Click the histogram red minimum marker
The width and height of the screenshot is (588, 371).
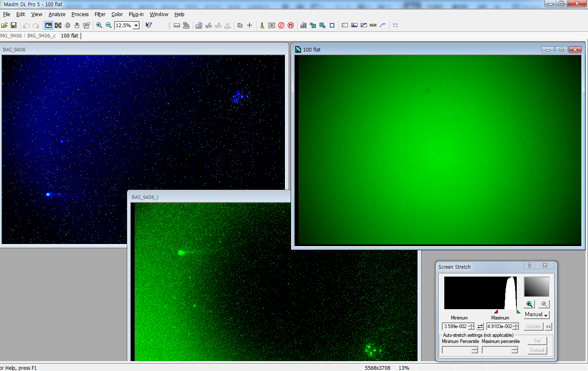click(x=496, y=312)
